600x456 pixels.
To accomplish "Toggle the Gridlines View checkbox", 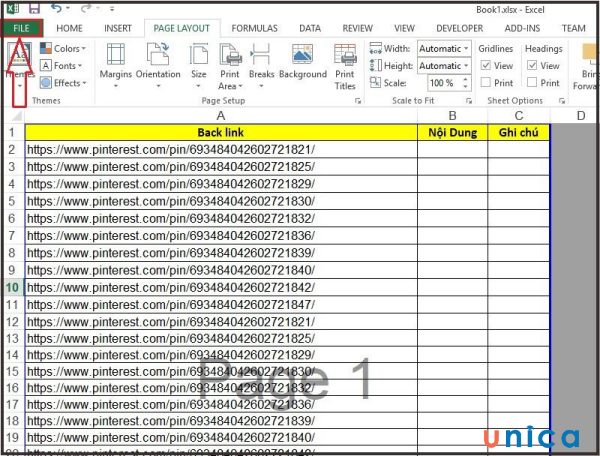I will [x=486, y=65].
